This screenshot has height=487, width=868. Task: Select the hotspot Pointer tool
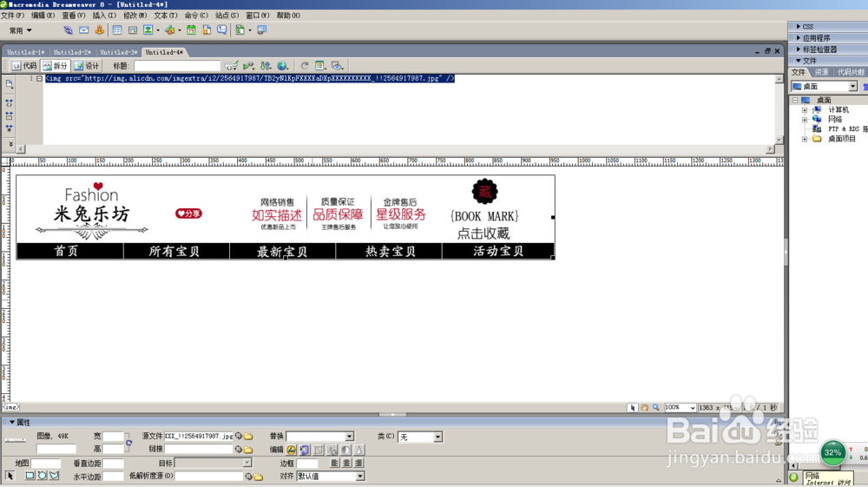[10, 476]
